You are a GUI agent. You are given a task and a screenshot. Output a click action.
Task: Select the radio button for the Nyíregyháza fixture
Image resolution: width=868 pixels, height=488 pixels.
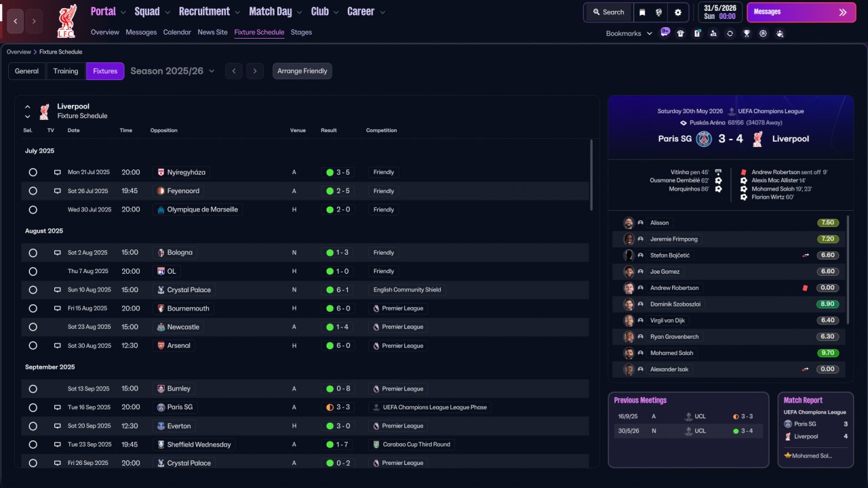[33, 172]
